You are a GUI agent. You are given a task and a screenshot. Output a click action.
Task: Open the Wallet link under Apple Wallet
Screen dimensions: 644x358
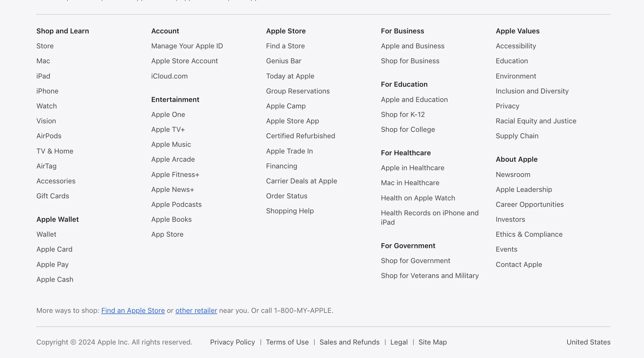[x=46, y=234]
